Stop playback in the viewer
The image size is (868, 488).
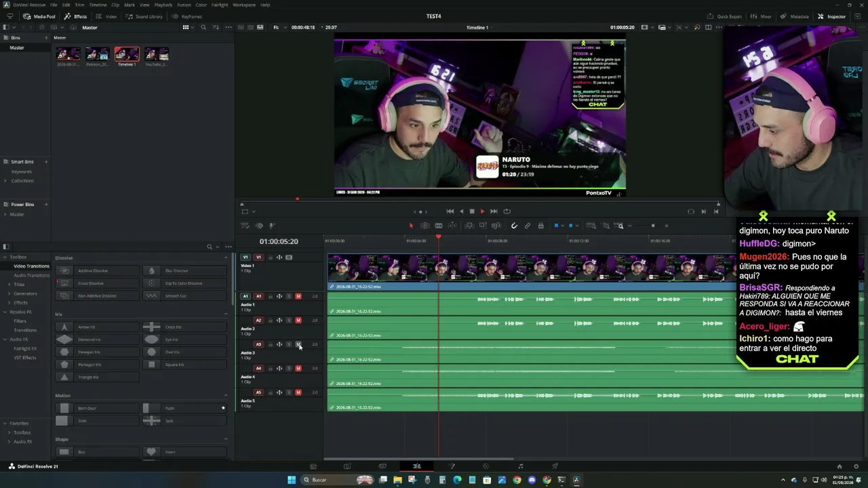(x=472, y=211)
